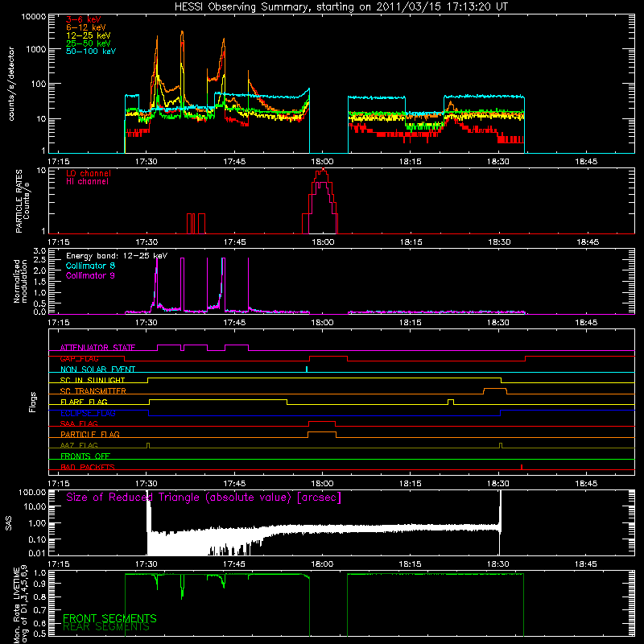Click the Mon. Rate LIVETIME axis label
Screen dimensions: 644x644
pos(20,605)
